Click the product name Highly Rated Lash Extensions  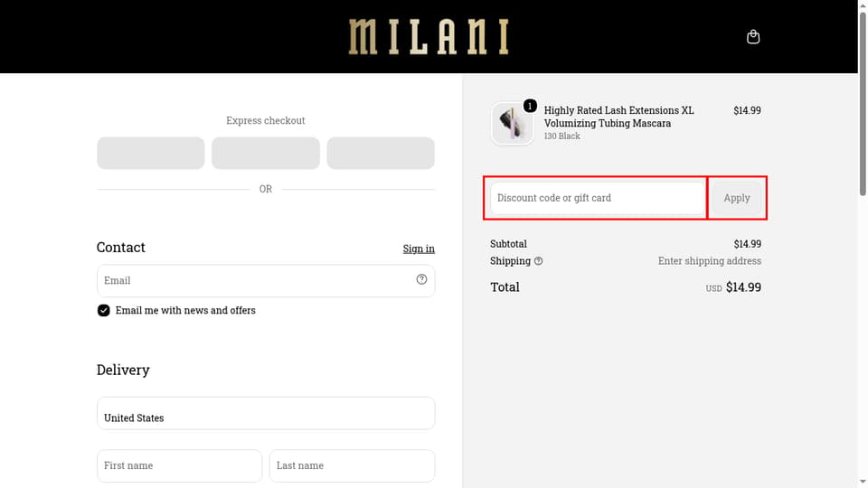coord(618,117)
